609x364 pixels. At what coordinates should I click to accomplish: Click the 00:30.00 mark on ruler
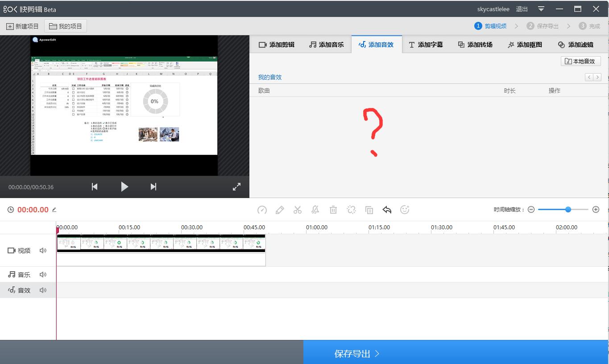(192, 227)
